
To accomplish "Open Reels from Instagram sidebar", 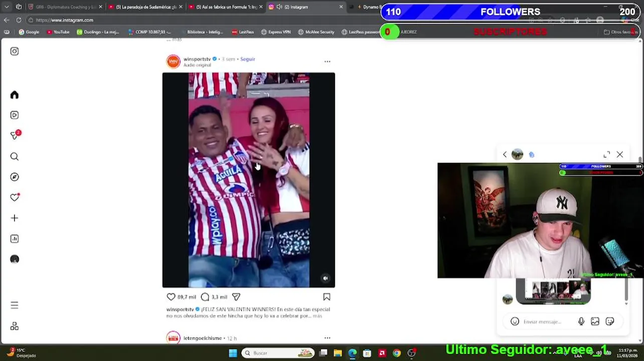I will 15,115.
